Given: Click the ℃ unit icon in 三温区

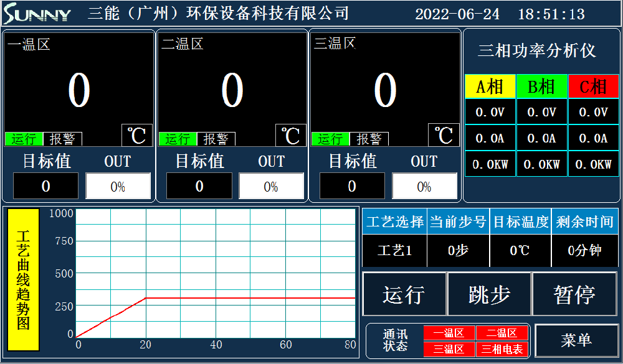Looking at the screenshot, I should pos(444,135).
